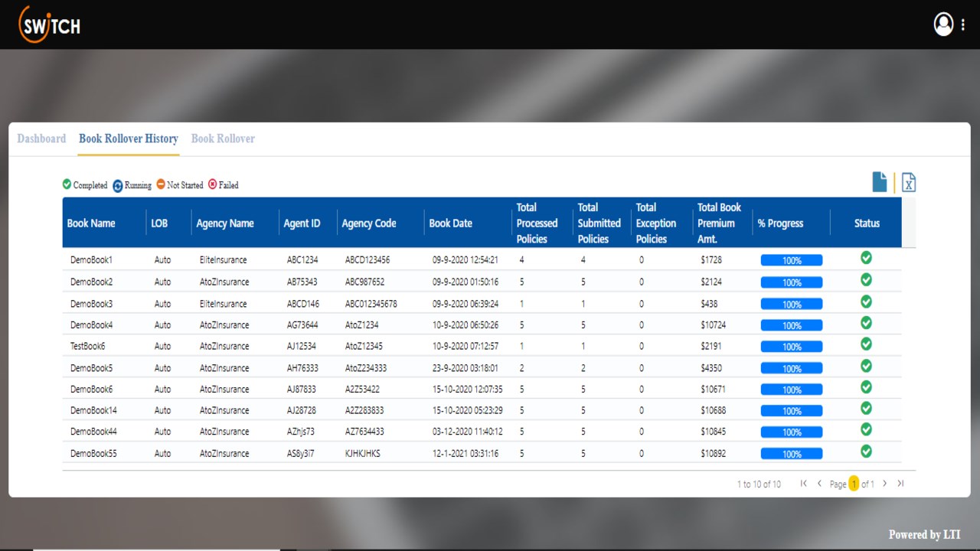
Task: Jump to last page arrow
Action: [900, 483]
